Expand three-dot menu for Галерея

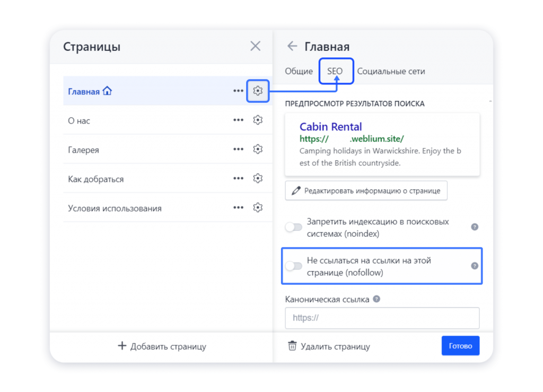point(238,150)
